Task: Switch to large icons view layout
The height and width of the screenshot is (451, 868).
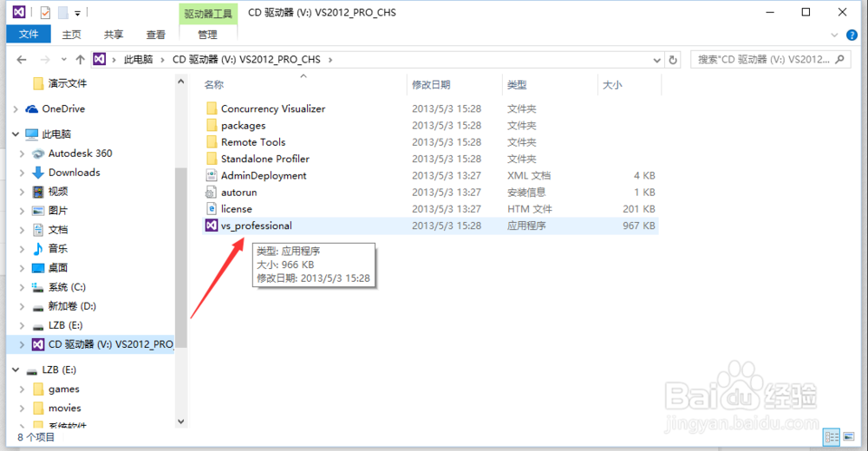Action: (x=849, y=436)
